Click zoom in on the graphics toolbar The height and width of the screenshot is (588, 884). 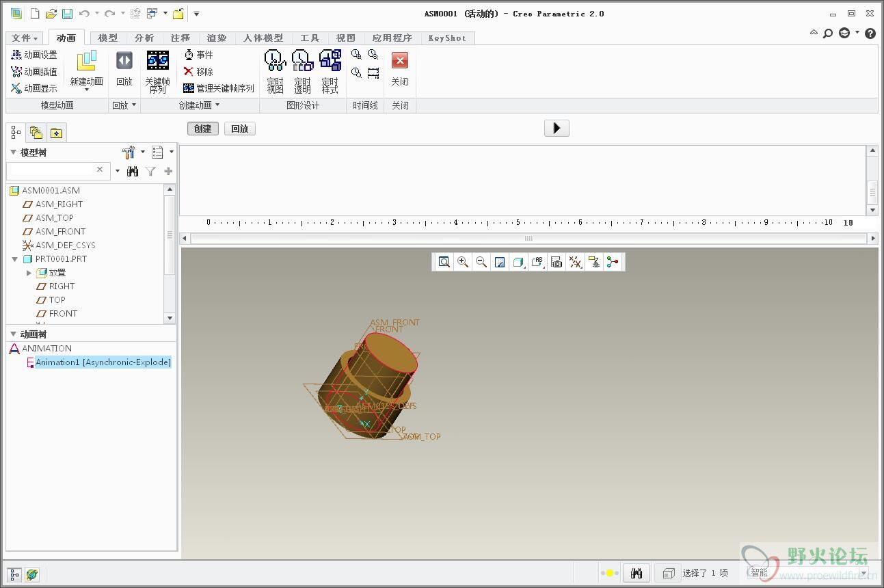tap(463, 262)
